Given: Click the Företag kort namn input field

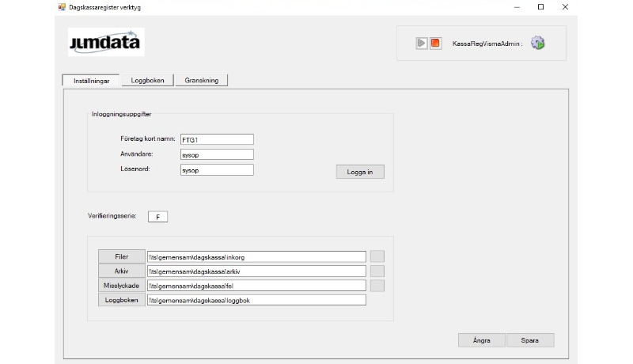Looking at the screenshot, I should click(x=217, y=139).
